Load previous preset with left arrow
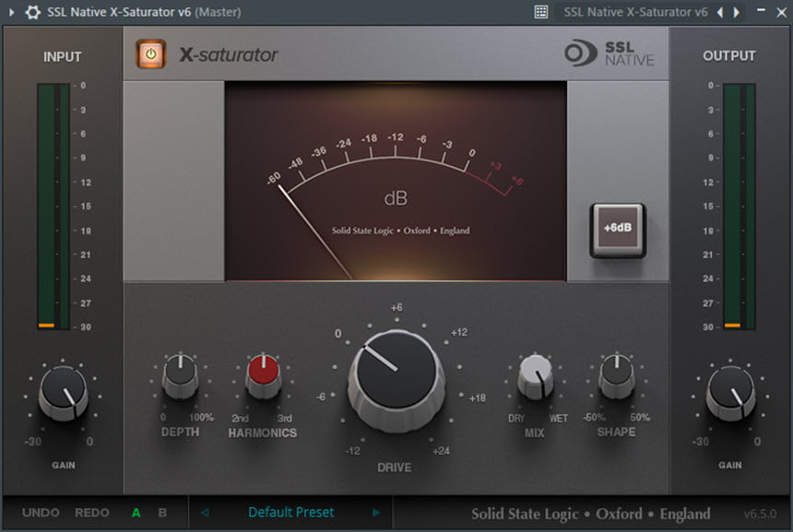 tap(205, 513)
